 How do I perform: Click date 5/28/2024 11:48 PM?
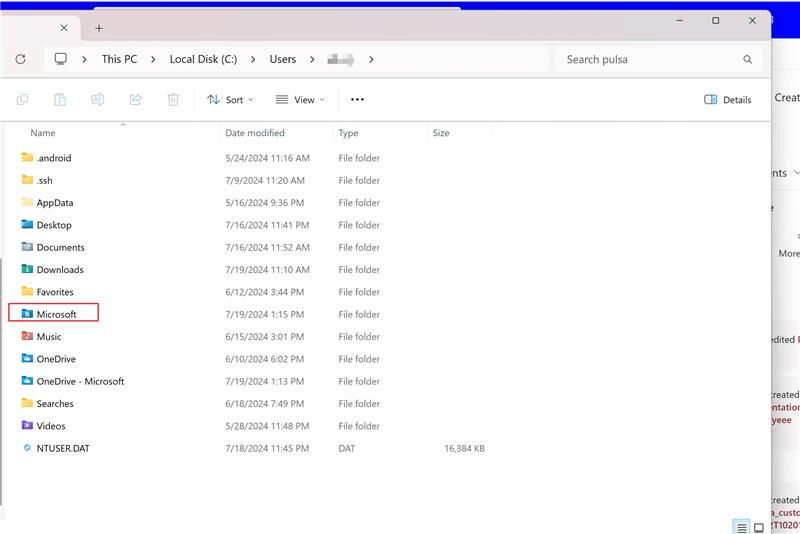(x=267, y=426)
